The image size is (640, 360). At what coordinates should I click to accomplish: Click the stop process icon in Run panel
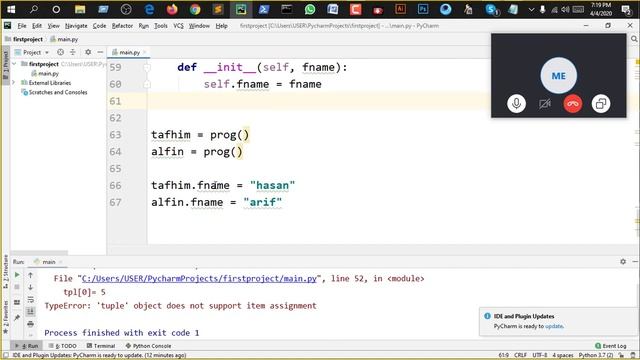pos(17,287)
